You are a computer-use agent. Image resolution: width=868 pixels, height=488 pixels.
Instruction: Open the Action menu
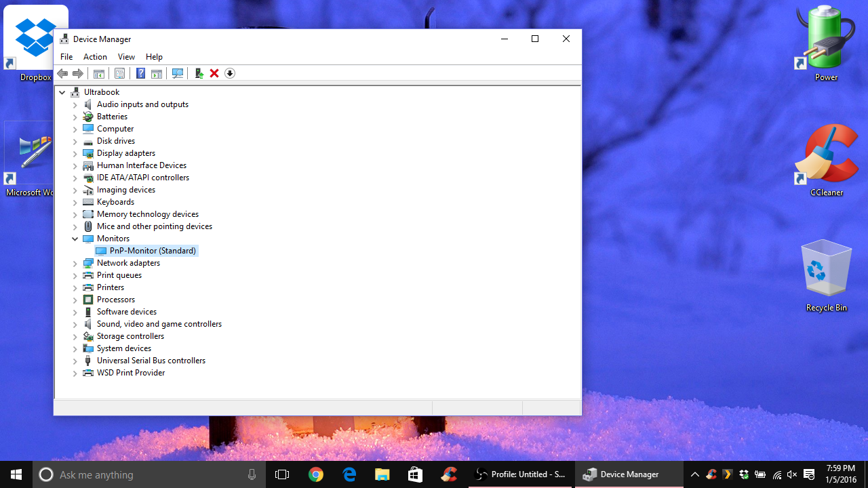[x=95, y=57]
